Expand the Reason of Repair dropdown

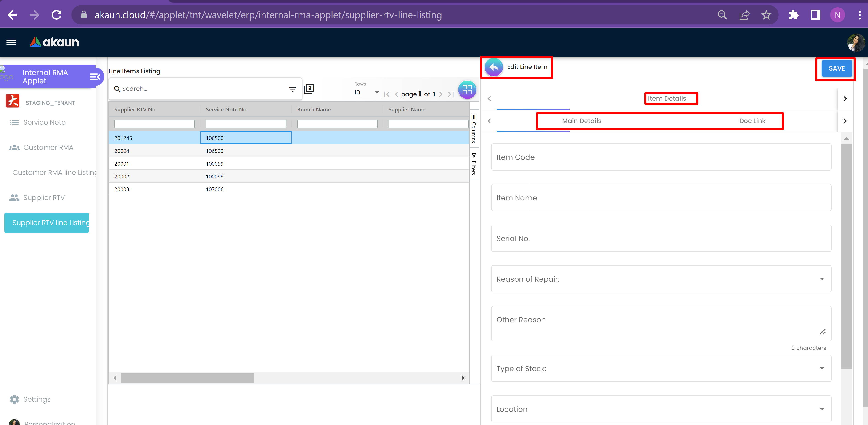click(x=822, y=279)
